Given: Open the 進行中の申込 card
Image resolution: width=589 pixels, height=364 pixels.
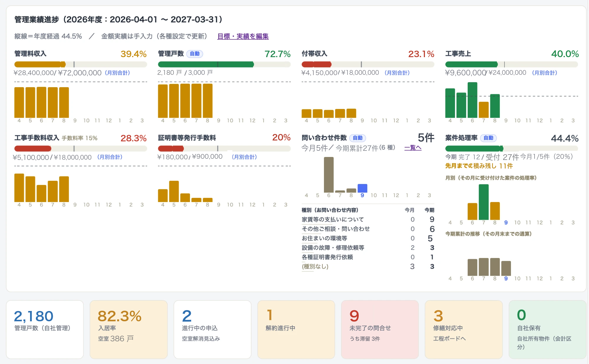Looking at the screenshot, I should pos(212,330).
